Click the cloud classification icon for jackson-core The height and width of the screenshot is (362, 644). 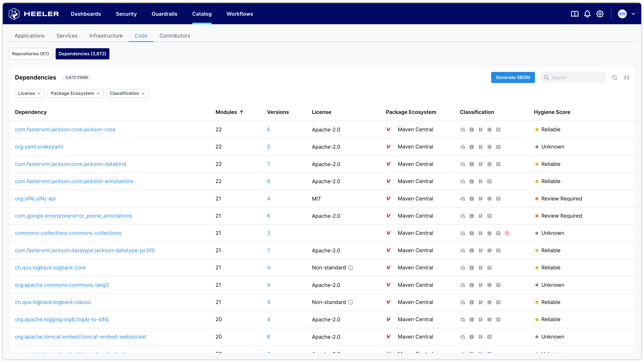pos(463,130)
